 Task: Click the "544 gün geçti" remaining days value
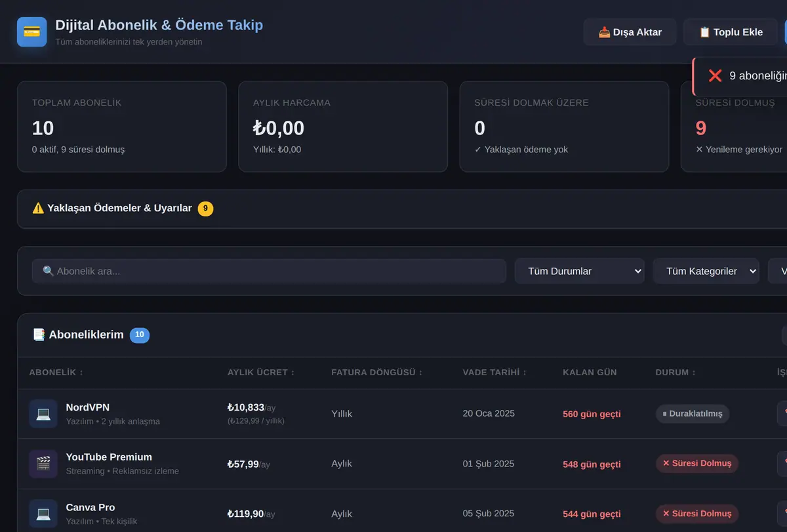point(592,514)
